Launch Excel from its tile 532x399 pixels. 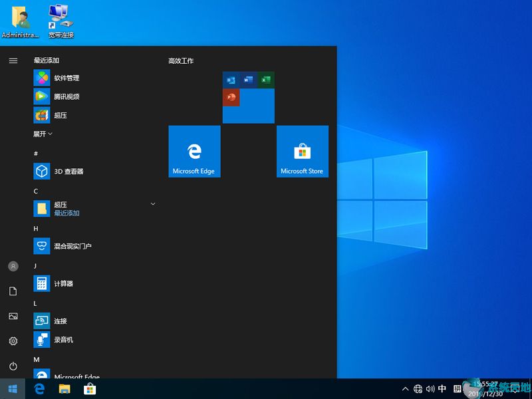pos(266,80)
